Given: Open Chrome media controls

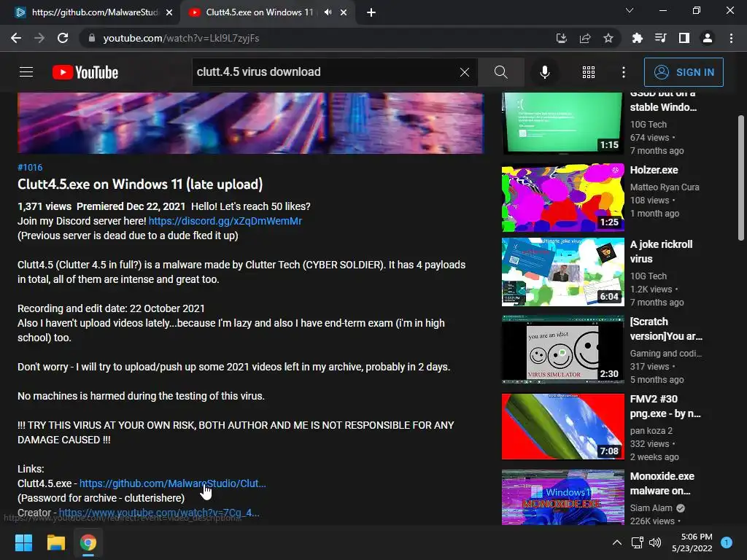Looking at the screenshot, I should [660, 38].
